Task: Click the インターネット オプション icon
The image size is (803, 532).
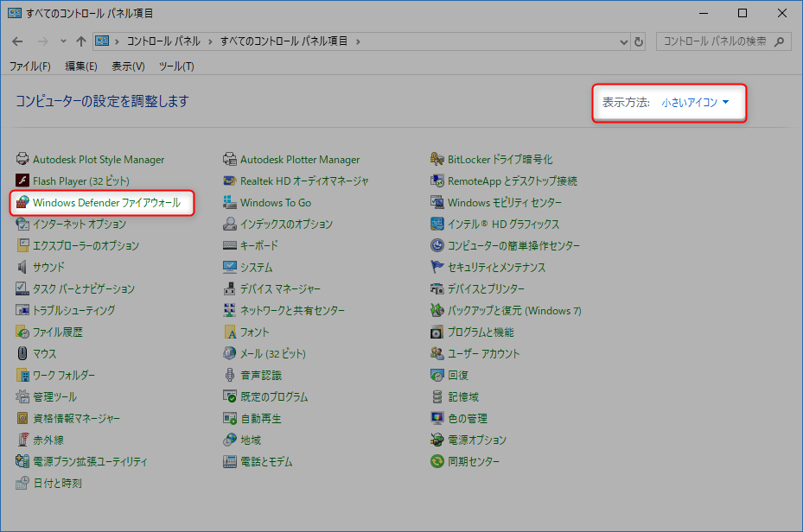Action: 22,224
